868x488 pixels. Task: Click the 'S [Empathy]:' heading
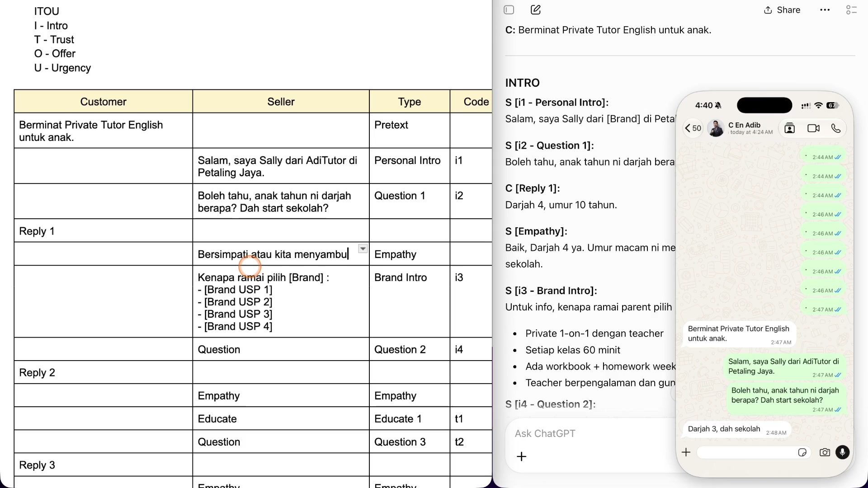tap(536, 231)
